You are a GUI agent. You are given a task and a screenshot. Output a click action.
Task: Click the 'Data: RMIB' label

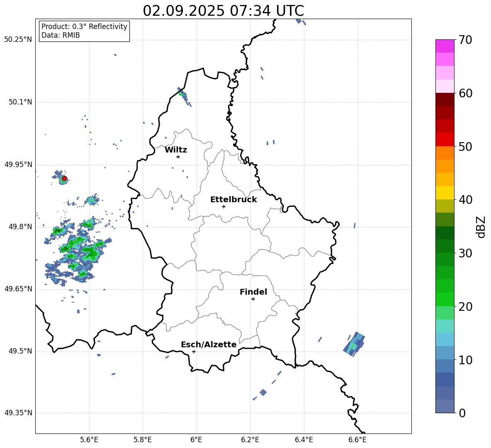pos(61,35)
